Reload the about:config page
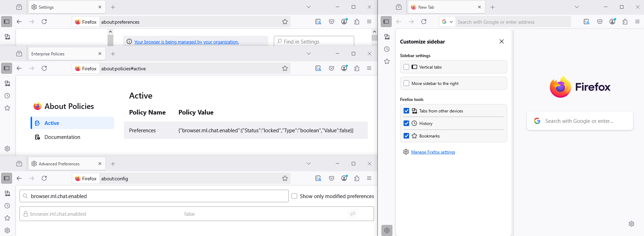 coord(44,178)
